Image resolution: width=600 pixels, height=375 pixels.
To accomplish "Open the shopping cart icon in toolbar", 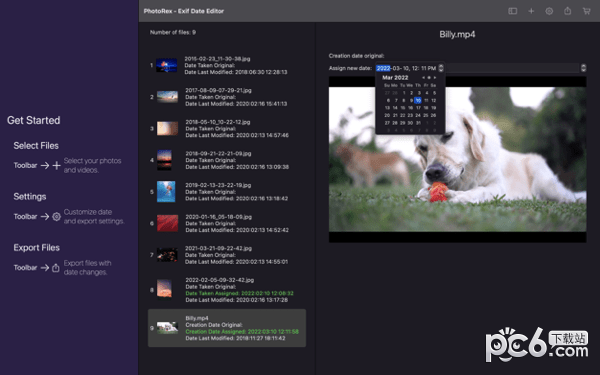I will pyautogui.click(x=586, y=11).
